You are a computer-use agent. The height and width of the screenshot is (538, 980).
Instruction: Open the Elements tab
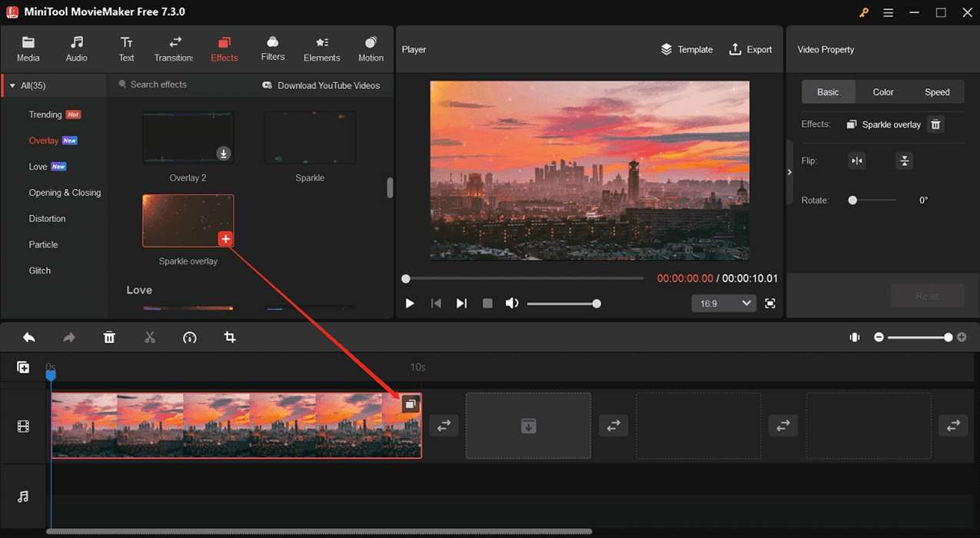[321, 48]
